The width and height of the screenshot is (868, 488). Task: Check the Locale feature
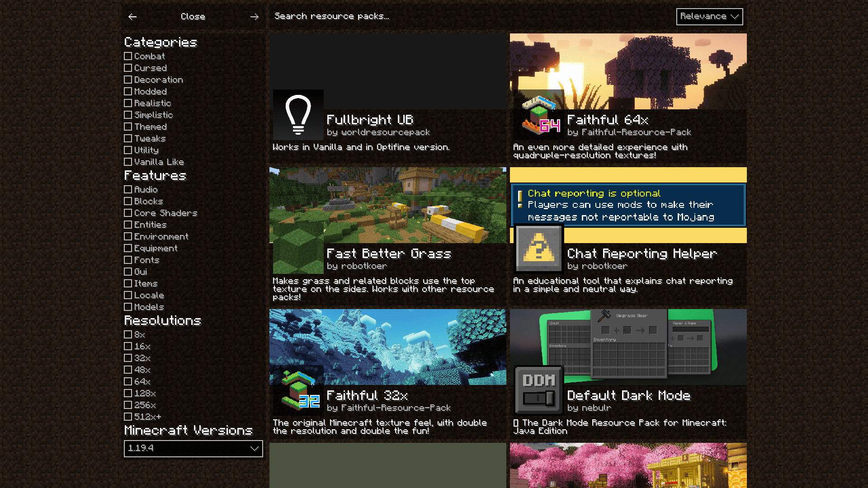pyautogui.click(x=128, y=295)
